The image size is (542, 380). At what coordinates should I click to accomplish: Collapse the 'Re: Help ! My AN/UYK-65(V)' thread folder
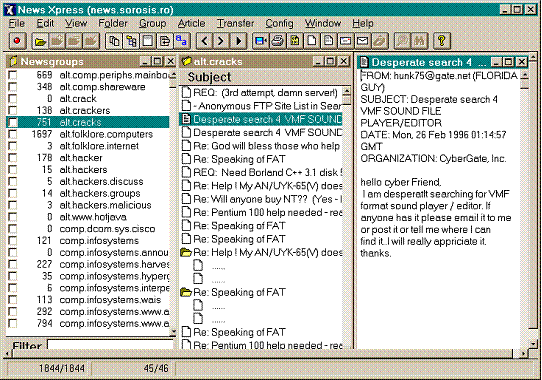(x=186, y=252)
